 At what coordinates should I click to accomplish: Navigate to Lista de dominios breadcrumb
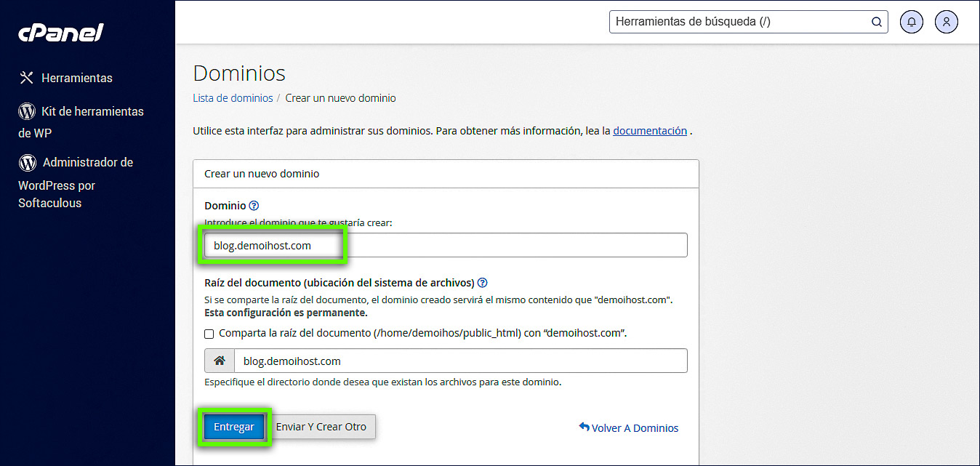233,97
